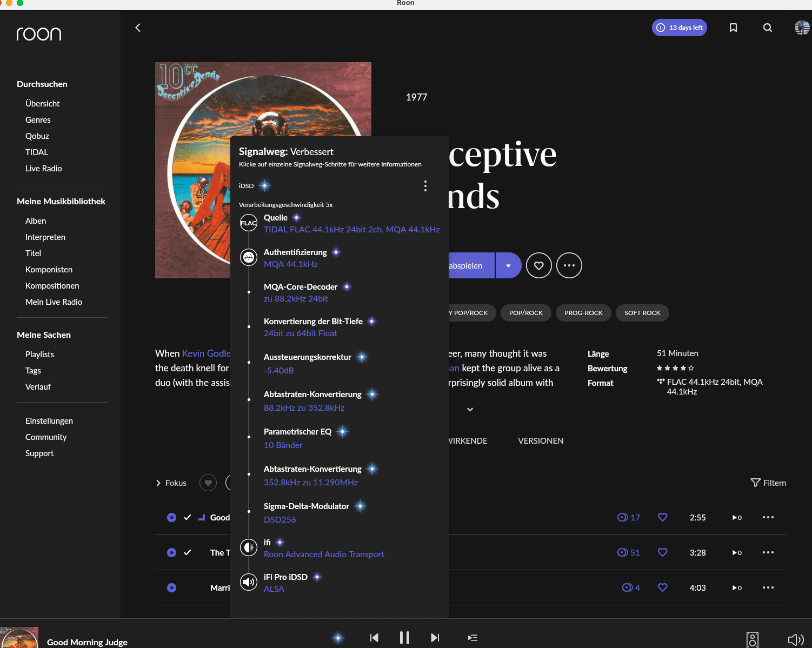Open the play queue icon
Viewport: 812px width, 648px height.
pos(472,638)
